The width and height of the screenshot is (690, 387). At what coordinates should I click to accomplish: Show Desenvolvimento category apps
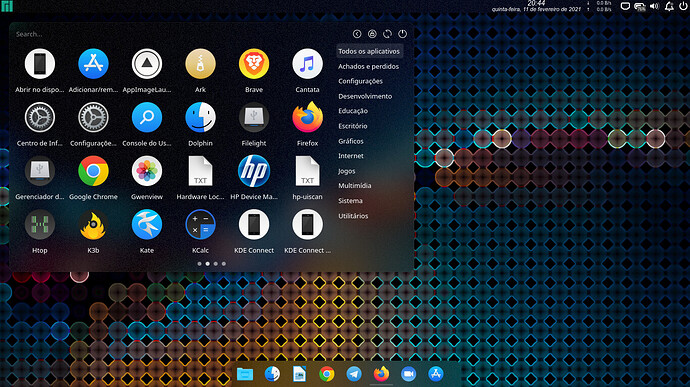coord(365,96)
